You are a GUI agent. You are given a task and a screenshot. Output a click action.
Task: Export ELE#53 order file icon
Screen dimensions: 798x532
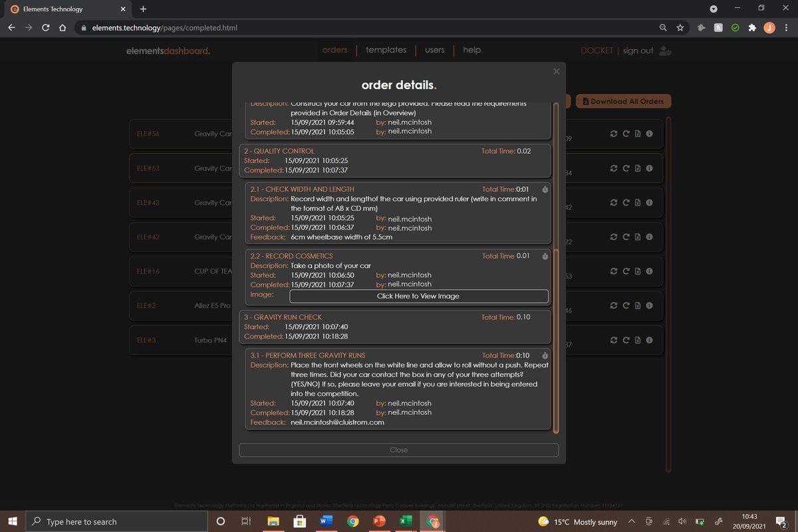[637, 168]
